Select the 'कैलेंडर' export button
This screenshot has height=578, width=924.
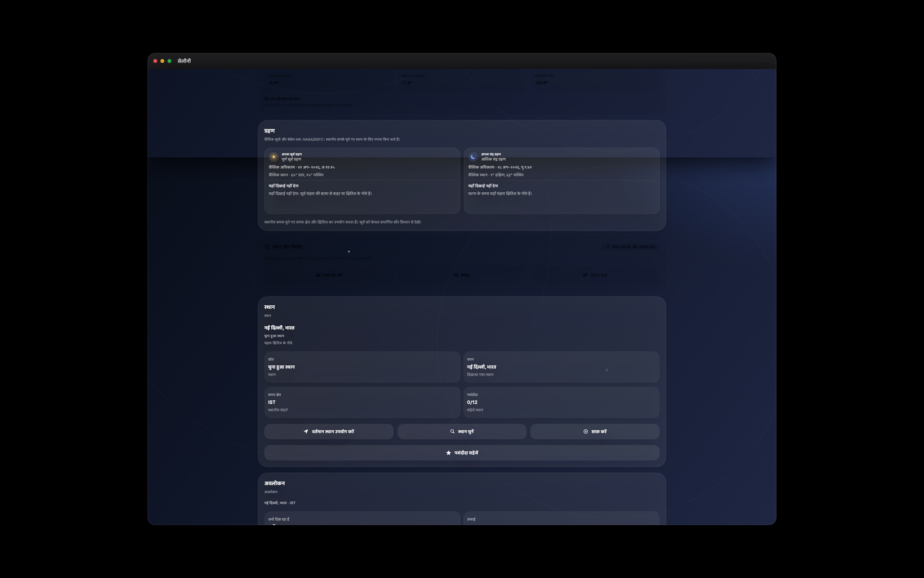point(462,275)
